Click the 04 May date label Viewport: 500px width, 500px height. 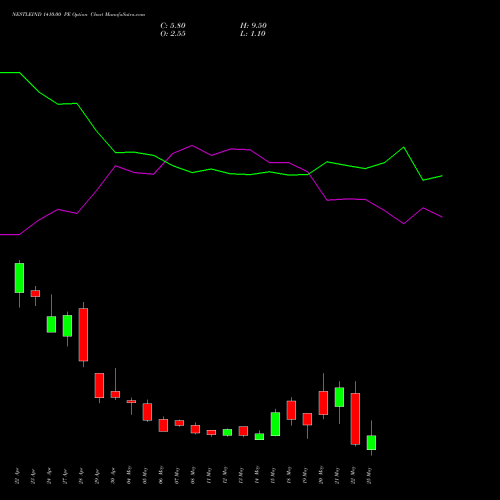[129, 475]
